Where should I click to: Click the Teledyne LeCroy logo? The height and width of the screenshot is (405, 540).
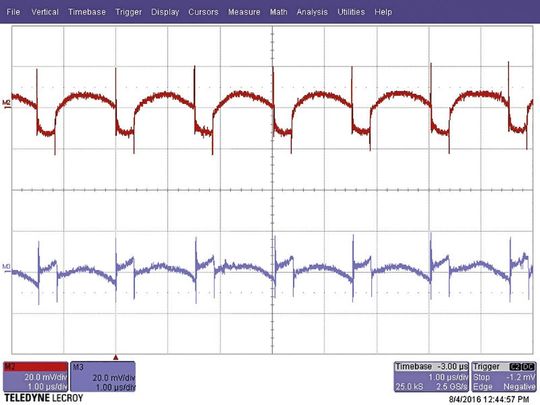(44, 398)
